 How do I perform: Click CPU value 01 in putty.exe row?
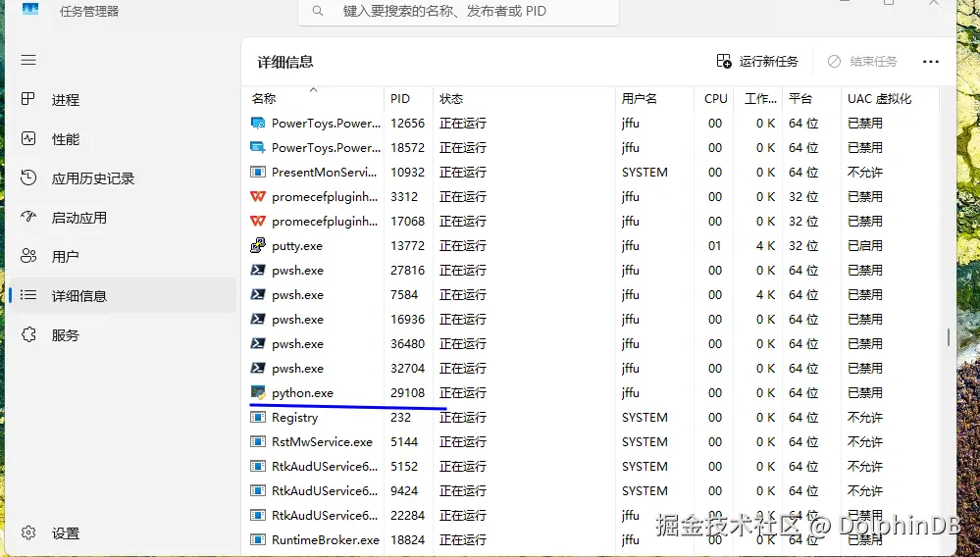tap(715, 245)
